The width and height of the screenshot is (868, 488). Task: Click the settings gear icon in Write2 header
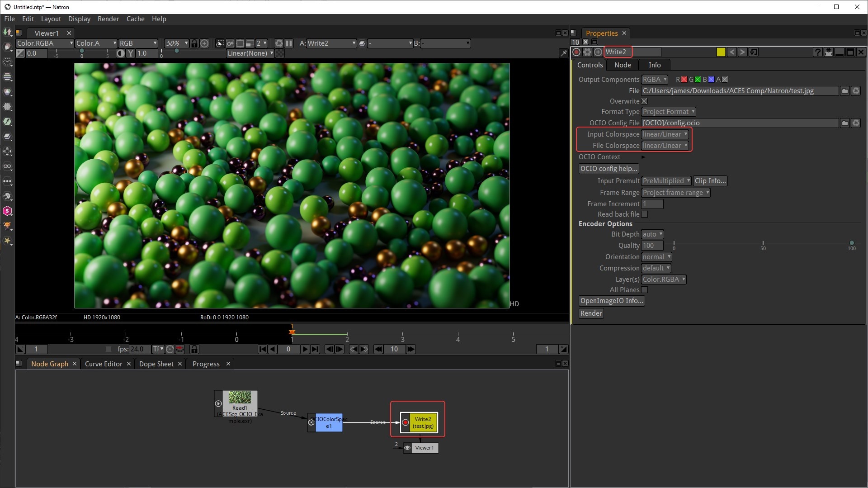click(x=587, y=52)
